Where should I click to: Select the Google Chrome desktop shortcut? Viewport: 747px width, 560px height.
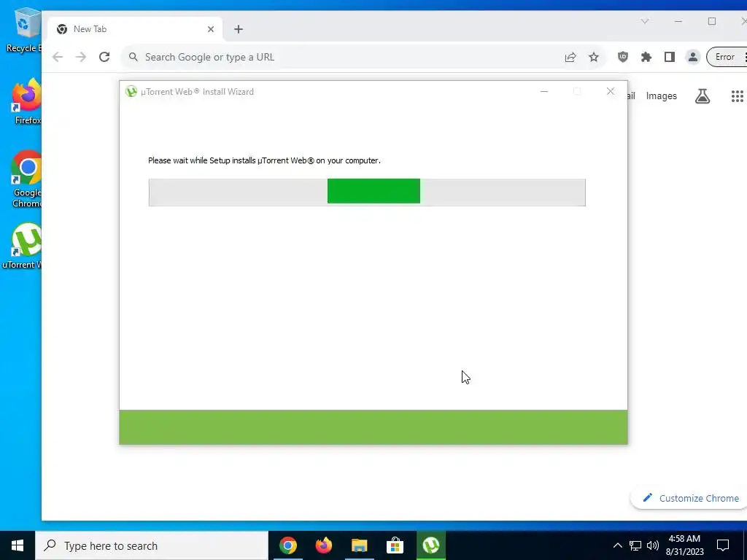(27, 179)
